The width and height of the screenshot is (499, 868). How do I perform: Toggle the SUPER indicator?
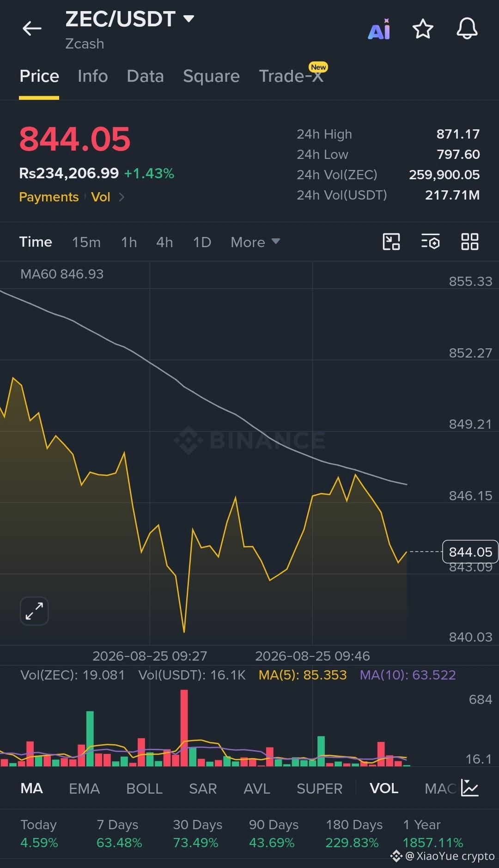click(319, 788)
